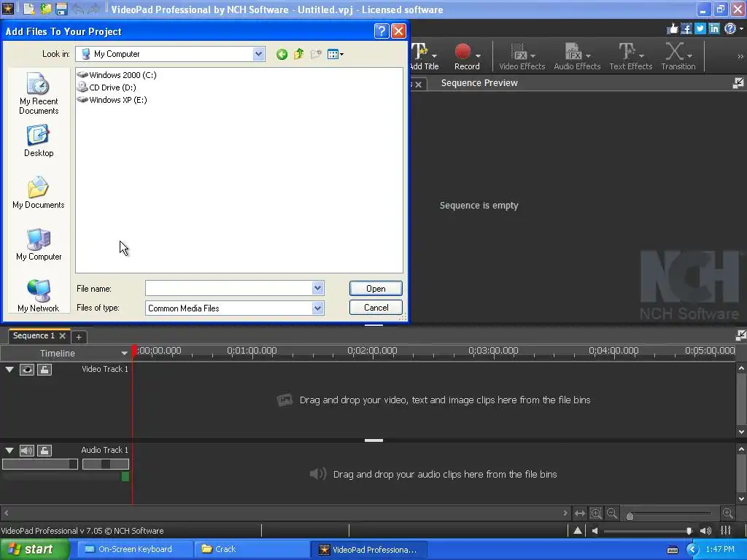
Task: Expand the Look in dropdown
Action: 258,54
